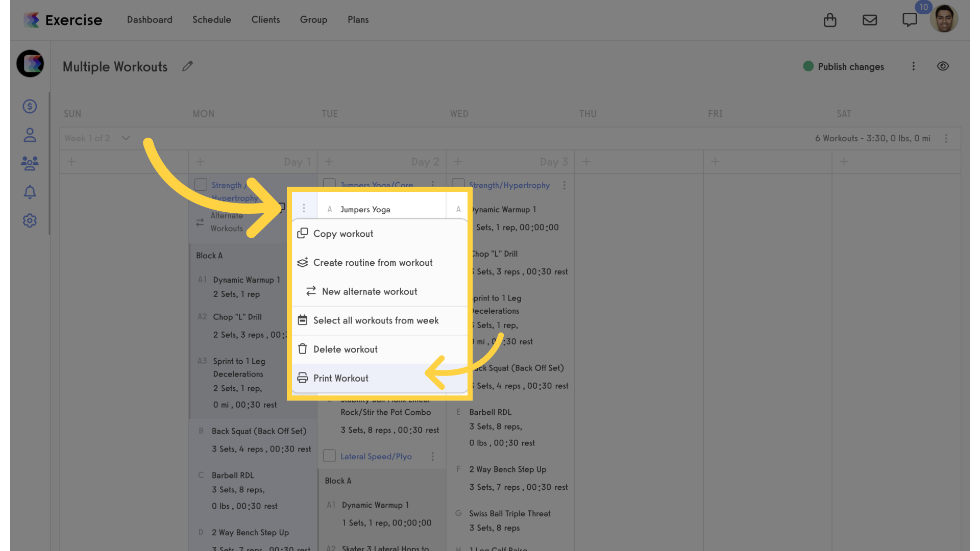980x551 pixels.
Task: Check the Day 1 Strength / Hypertrophy checkbox
Action: coord(201,185)
